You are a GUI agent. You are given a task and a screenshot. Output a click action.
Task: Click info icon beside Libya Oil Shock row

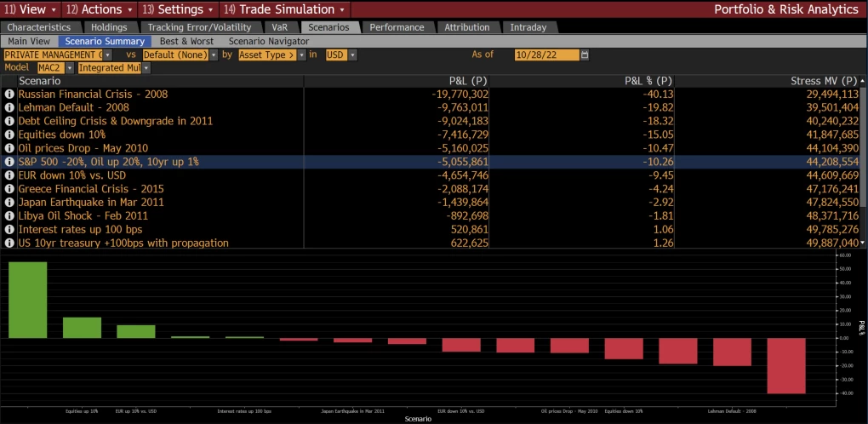tap(9, 216)
